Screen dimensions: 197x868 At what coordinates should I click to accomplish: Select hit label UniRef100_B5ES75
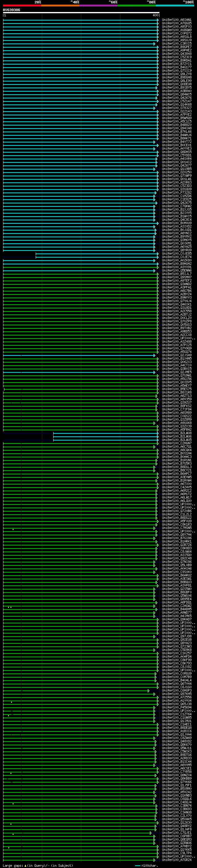point(177,389)
